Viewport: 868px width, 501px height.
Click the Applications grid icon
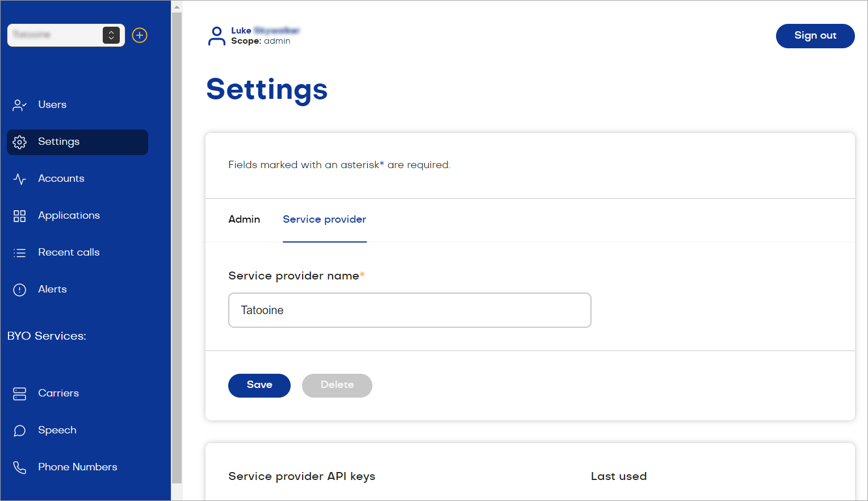[20, 216]
